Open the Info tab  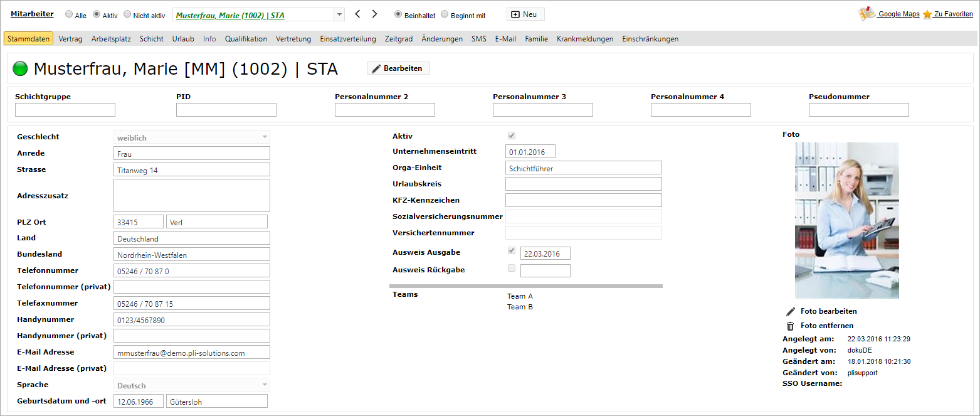pos(209,39)
